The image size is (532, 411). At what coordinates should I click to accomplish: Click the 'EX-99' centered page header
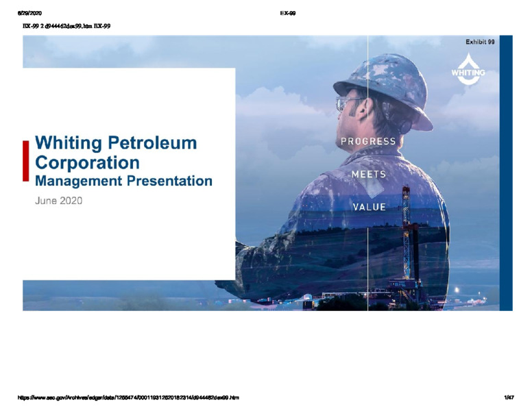coord(288,13)
